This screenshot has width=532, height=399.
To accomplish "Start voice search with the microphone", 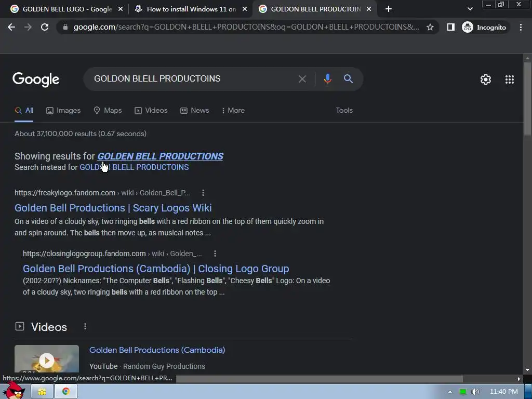I will point(327,79).
